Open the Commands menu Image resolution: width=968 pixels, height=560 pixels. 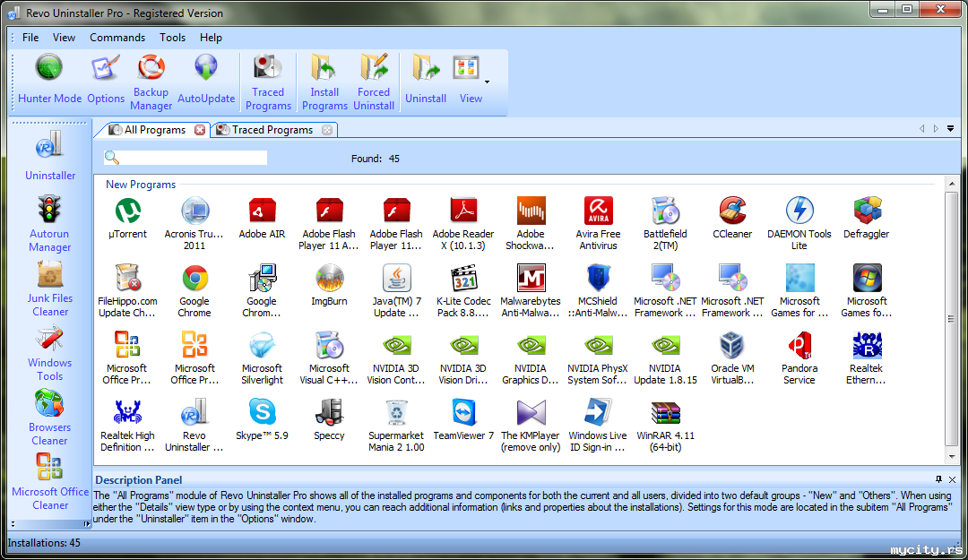[x=117, y=38]
